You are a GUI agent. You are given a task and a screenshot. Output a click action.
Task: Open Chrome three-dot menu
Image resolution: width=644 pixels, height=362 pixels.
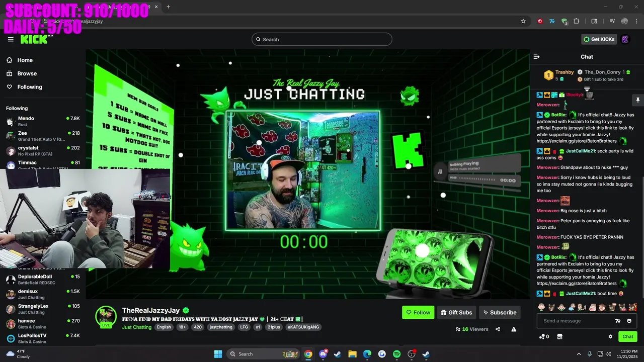pos(637,21)
